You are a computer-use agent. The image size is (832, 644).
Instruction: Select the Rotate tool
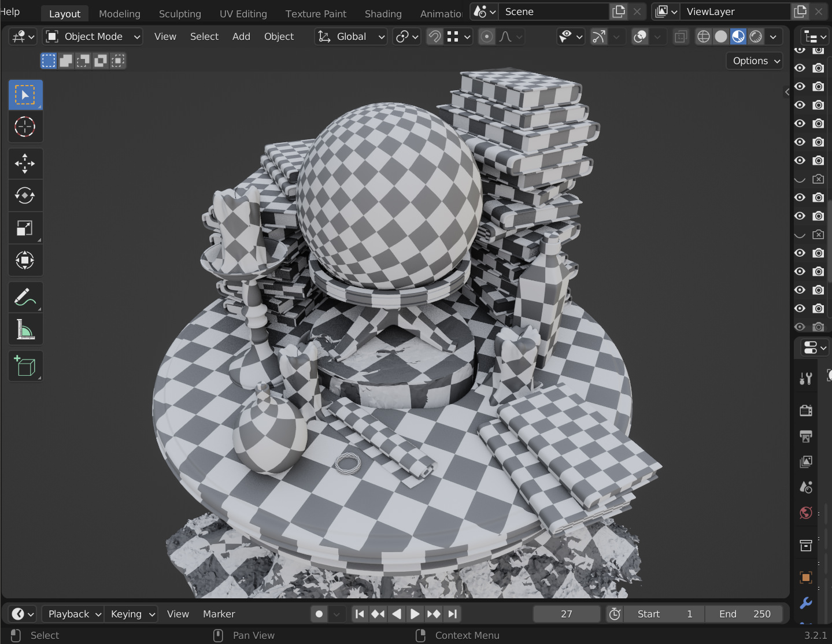pos(25,195)
